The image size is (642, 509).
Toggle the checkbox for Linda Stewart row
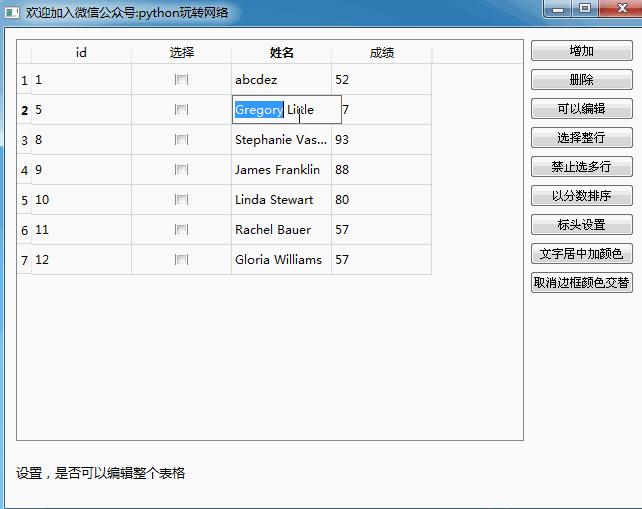point(181,199)
